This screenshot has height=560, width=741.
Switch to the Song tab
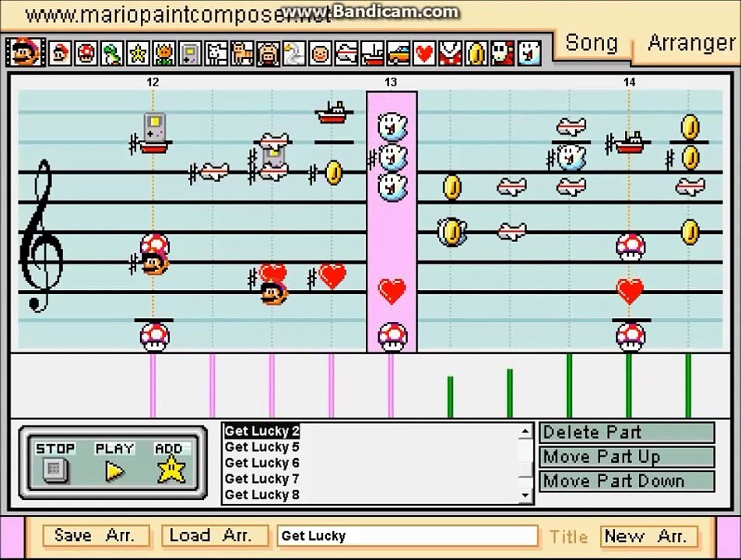592,43
